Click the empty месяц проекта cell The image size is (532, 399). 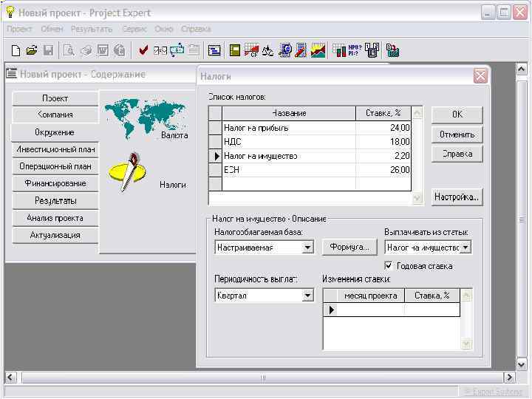pos(370,310)
